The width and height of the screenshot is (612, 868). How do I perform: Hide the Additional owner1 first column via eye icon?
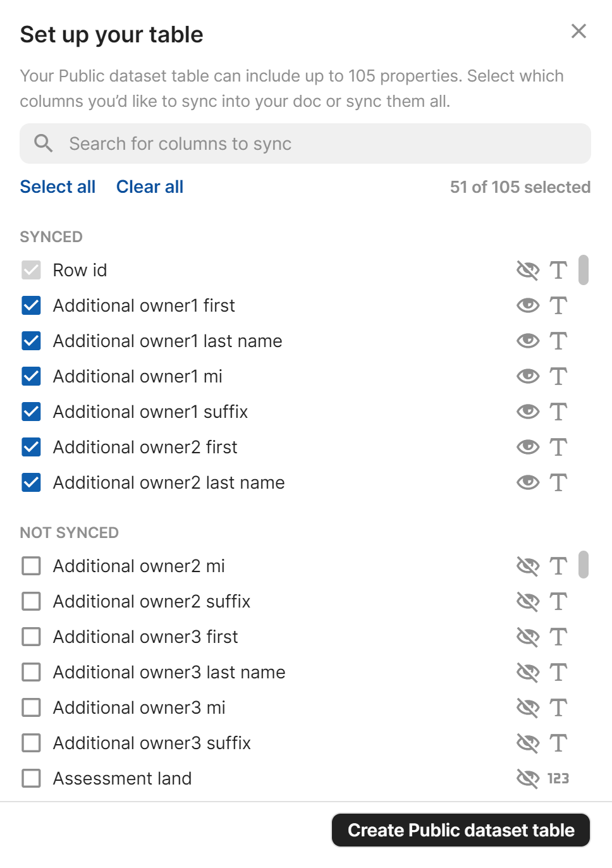(x=528, y=305)
